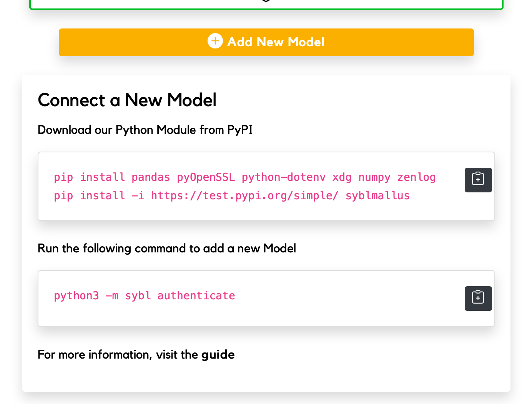Click the plus circle icon on the orange button
Image resolution: width=532 pixels, height=404 pixels.
coord(215,41)
